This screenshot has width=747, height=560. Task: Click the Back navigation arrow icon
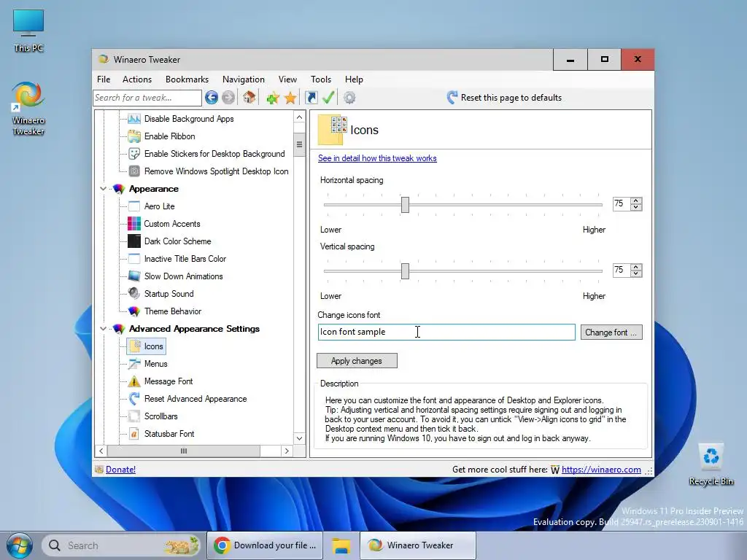point(212,98)
